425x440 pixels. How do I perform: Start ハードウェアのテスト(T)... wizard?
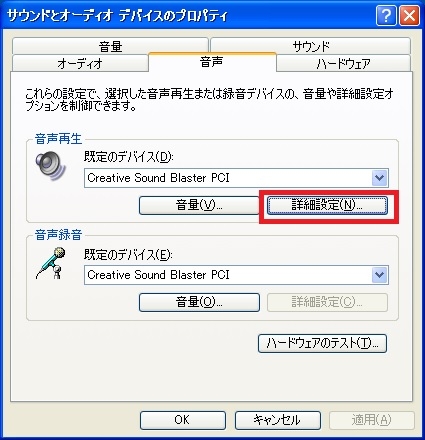click(322, 343)
